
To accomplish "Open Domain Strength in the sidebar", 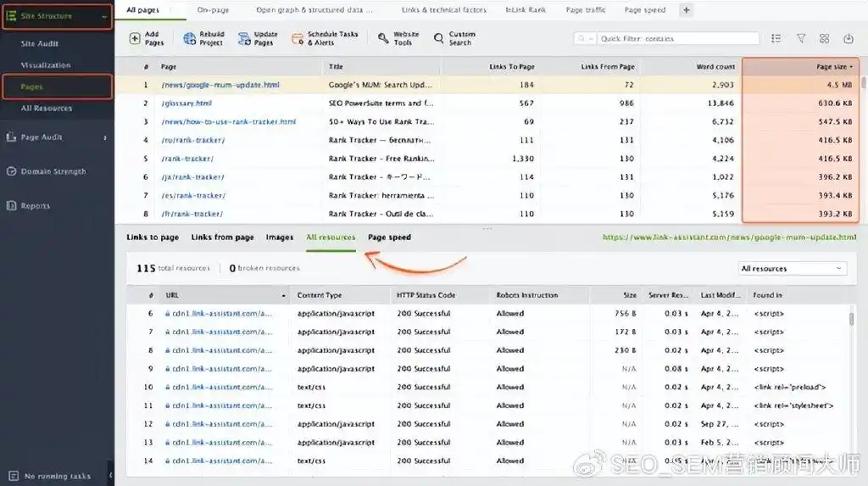I will click(53, 171).
